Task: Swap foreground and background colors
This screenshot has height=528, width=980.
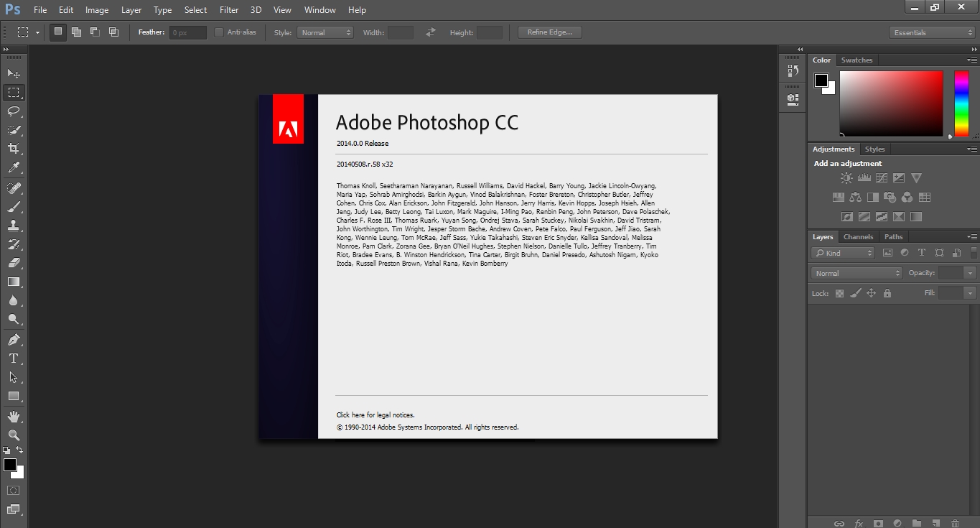Action: [x=20, y=450]
